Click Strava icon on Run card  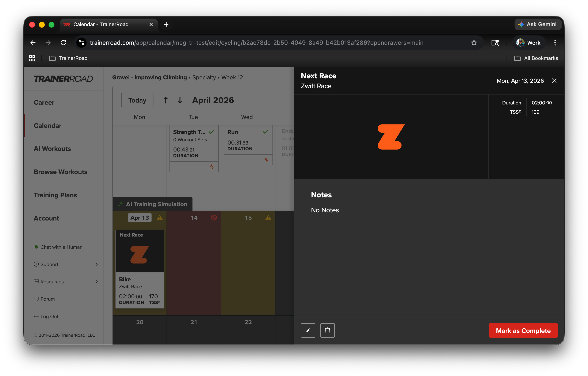point(266,160)
